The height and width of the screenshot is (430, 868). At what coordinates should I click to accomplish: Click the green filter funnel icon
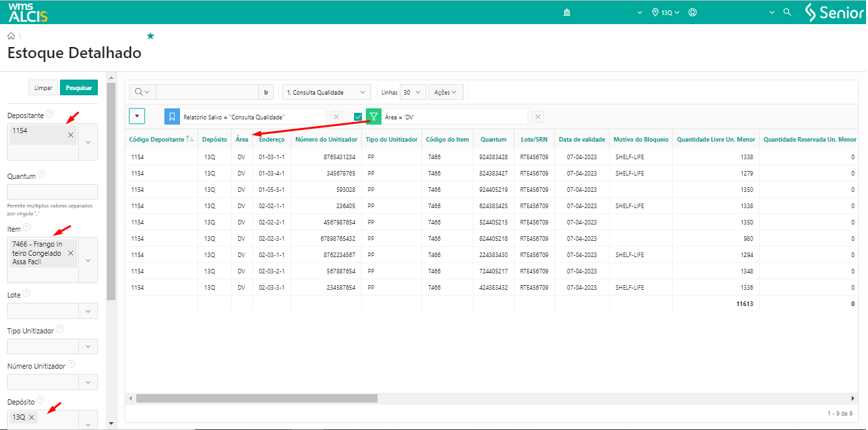coord(374,117)
